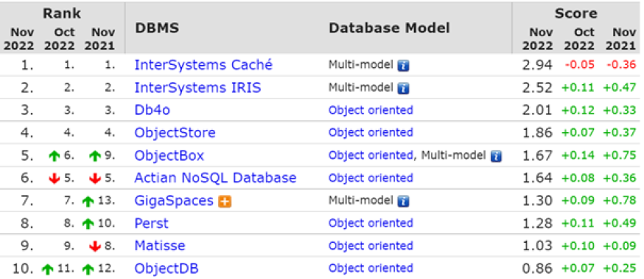Click the Rank header
Image resolution: width=644 pixels, height=279 pixels.
coord(62,13)
